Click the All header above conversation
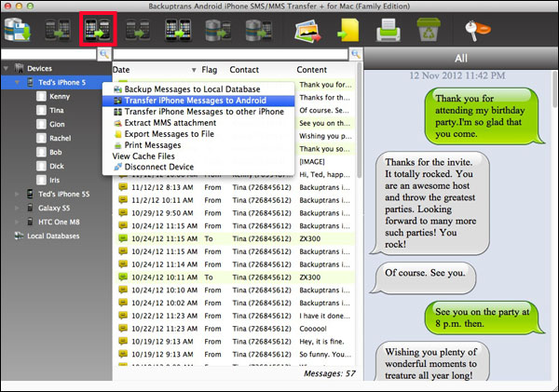The width and height of the screenshot is (559, 392). tap(460, 58)
